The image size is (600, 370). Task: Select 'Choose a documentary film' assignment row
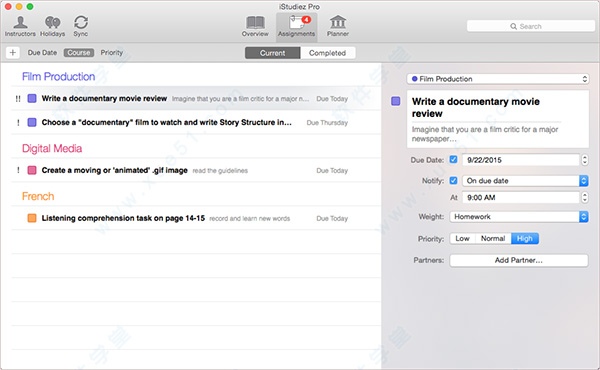click(196, 122)
